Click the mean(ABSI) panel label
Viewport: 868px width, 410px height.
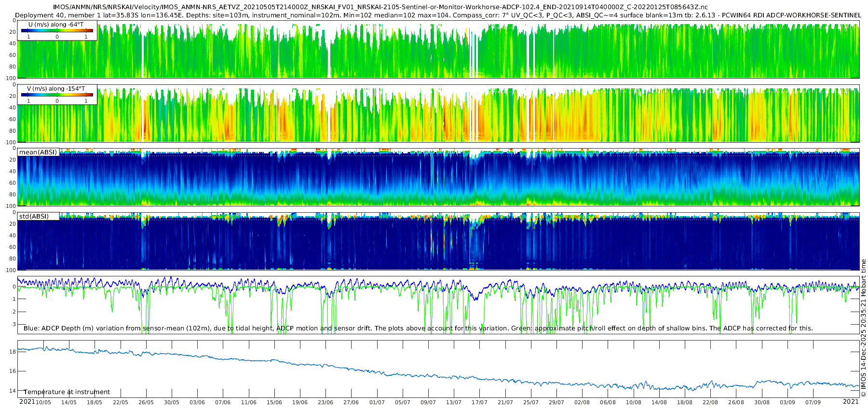tap(38, 152)
